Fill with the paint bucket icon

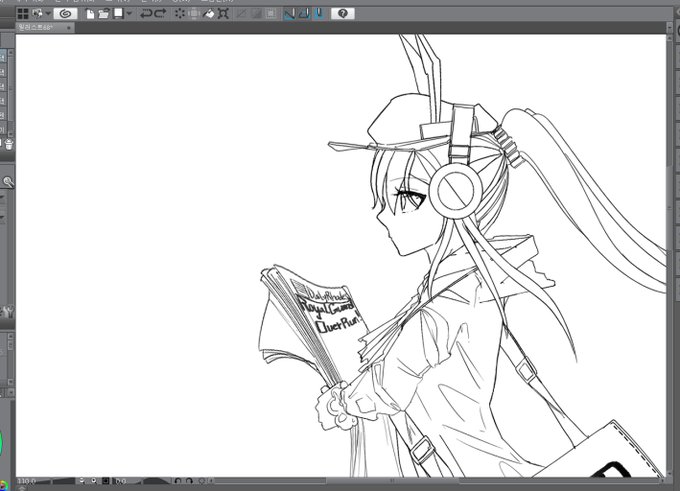coord(209,14)
